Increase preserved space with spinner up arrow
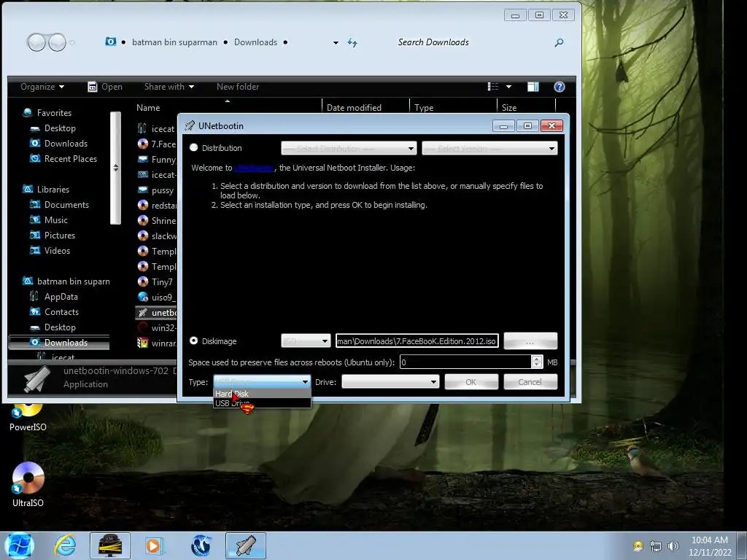 tap(537, 359)
